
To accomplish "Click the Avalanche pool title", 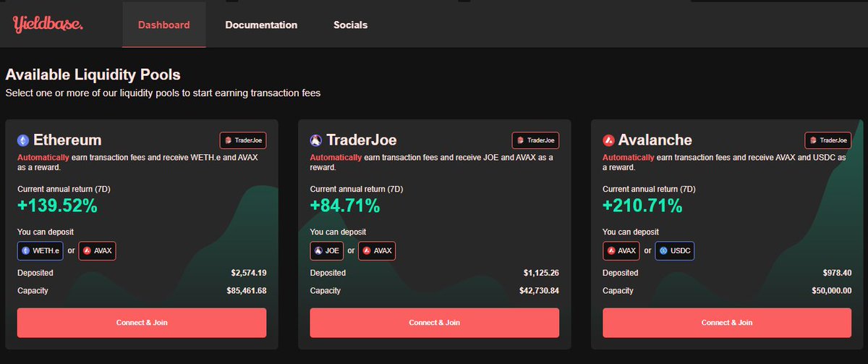I will pos(655,140).
